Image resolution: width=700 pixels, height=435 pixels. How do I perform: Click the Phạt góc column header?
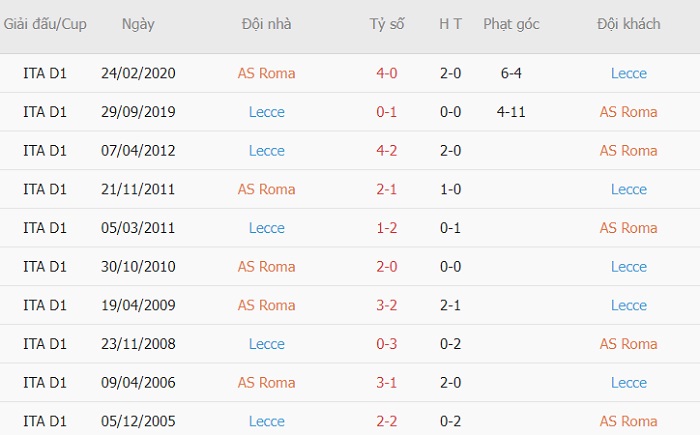(511, 24)
